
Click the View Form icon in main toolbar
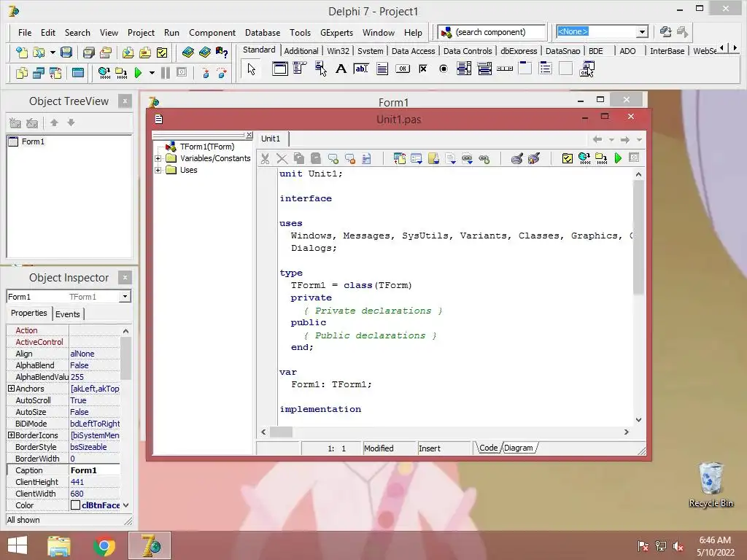[x=39, y=73]
